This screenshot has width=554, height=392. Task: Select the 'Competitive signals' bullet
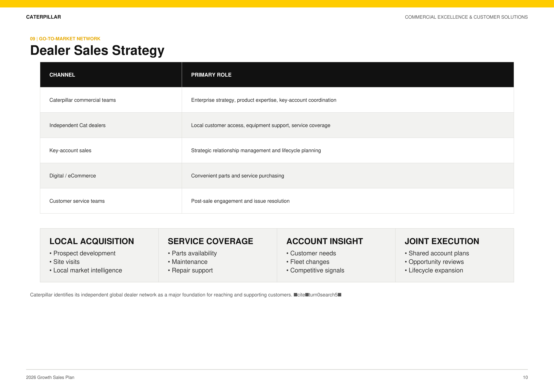point(315,270)
